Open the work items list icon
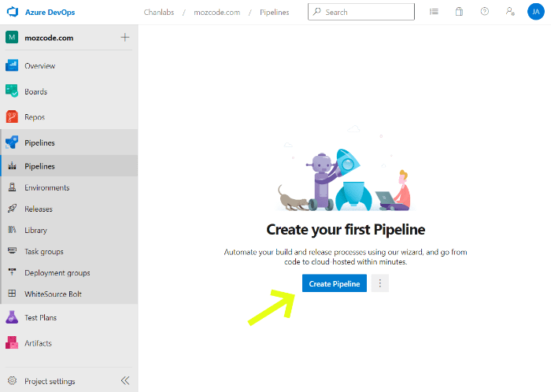 click(434, 12)
